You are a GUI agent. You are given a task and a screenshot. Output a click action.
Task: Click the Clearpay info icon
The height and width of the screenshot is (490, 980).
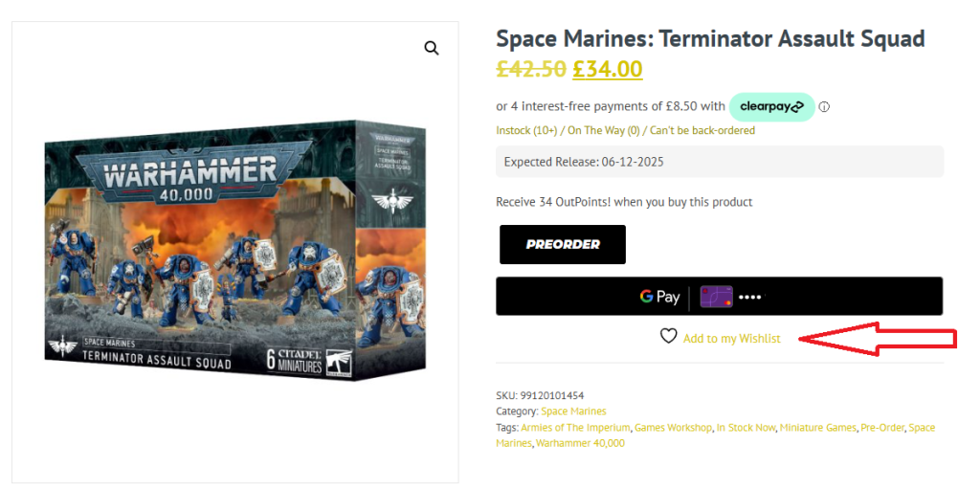click(x=824, y=107)
